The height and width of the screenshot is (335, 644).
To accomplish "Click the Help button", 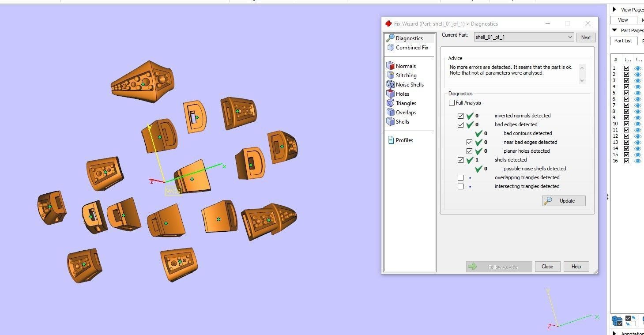I will pyautogui.click(x=576, y=267).
